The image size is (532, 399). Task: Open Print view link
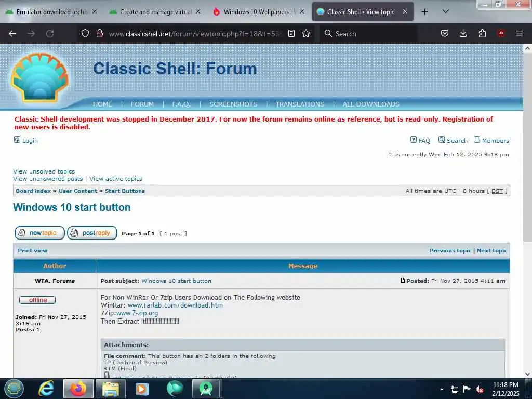(33, 251)
